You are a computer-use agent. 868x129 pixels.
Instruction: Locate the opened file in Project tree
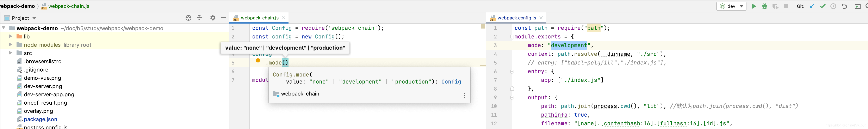click(x=188, y=18)
